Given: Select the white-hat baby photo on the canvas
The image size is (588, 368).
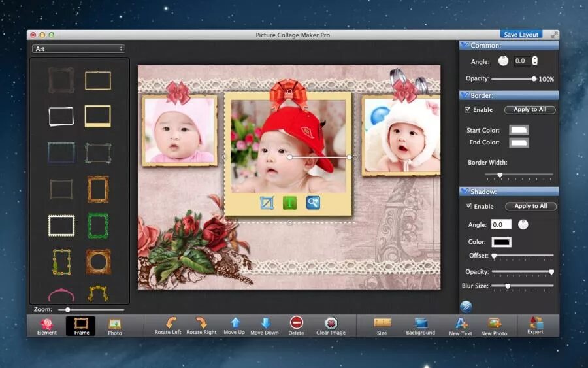Looking at the screenshot, I should point(401,135).
